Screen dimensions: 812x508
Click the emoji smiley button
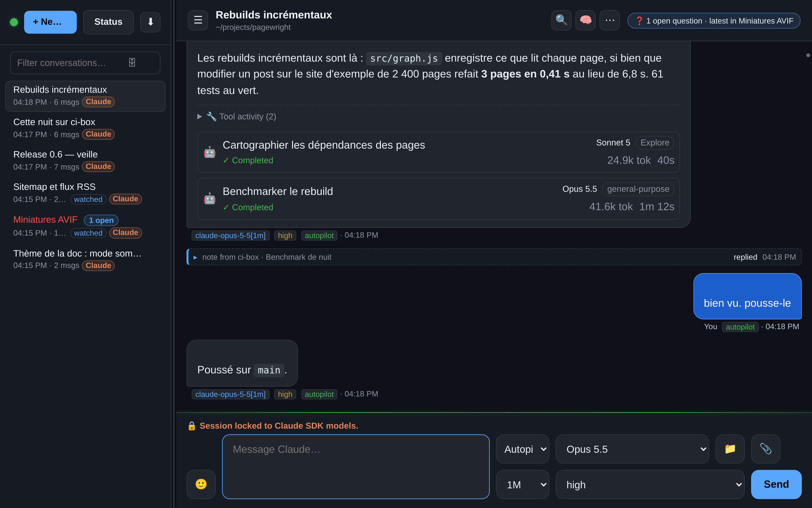(201, 484)
